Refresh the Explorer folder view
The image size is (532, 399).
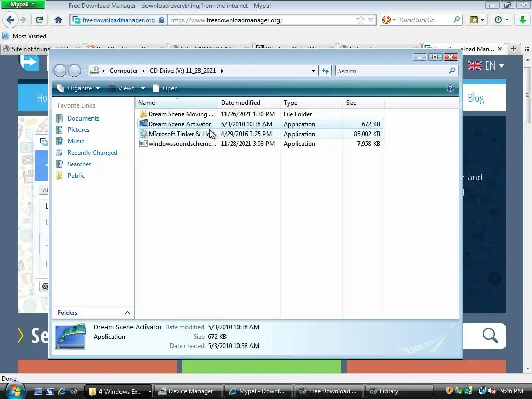(325, 71)
